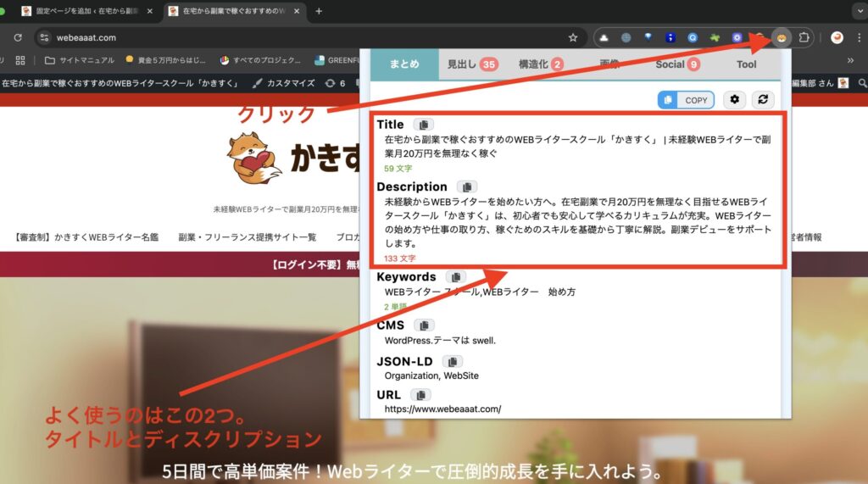Click the green clover extension icon

pos(715,37)
